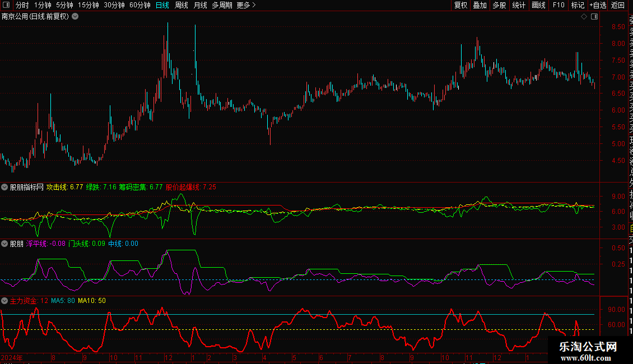
Task: Open the 更多 periods menu
Action: point(246,5)
